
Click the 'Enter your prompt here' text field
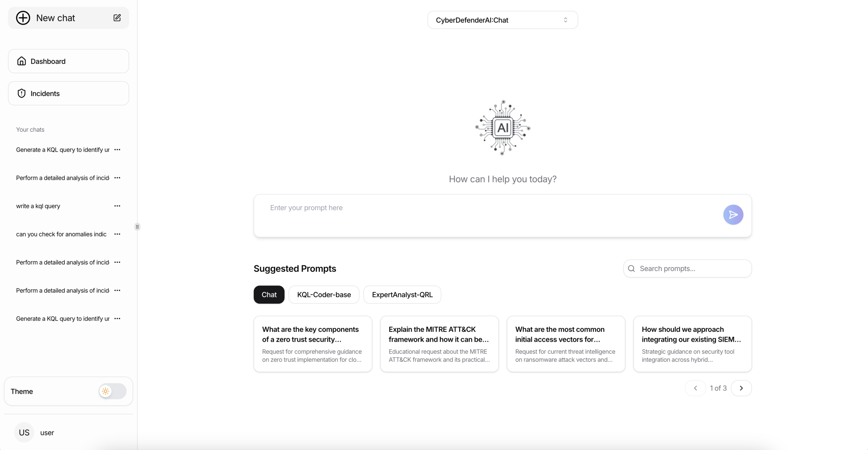pos(488,215)
